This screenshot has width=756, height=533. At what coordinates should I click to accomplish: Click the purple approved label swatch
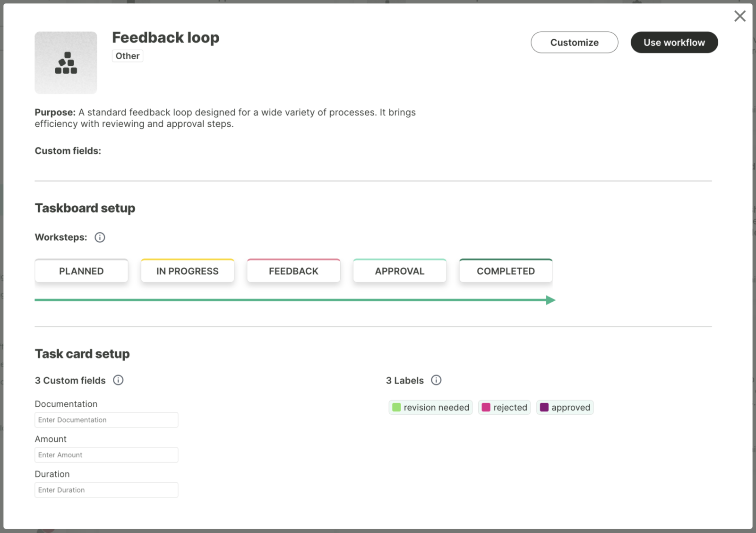[x=544, y=407]
